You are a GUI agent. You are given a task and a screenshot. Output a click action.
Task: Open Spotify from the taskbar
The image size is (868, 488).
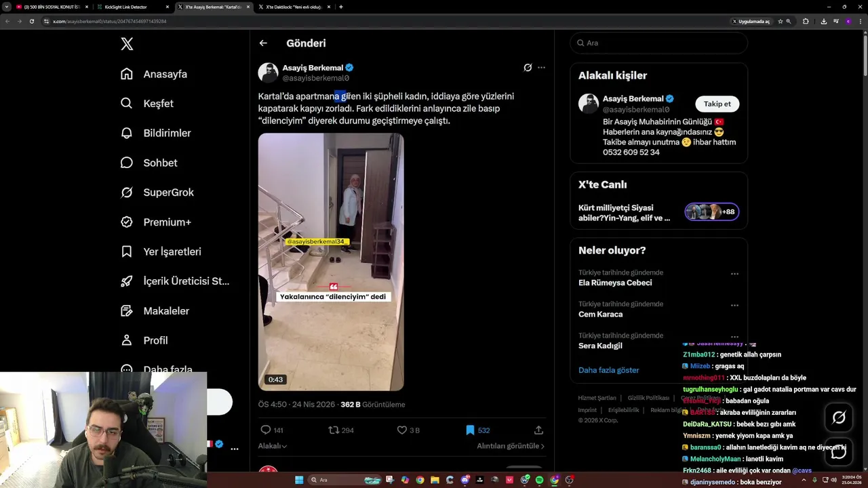539,480
